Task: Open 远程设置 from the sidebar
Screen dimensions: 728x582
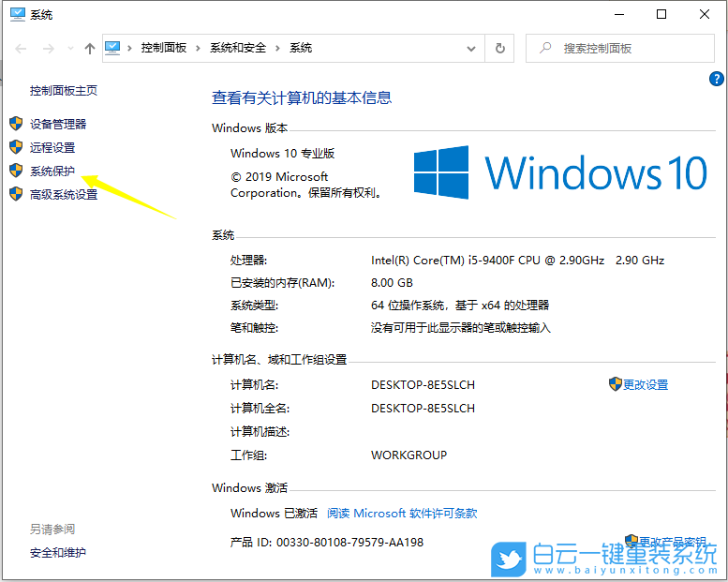Action: 52,148
